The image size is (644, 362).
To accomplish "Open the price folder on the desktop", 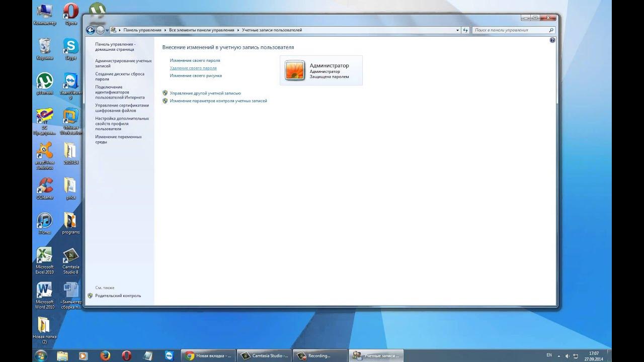I will (71, 189).
